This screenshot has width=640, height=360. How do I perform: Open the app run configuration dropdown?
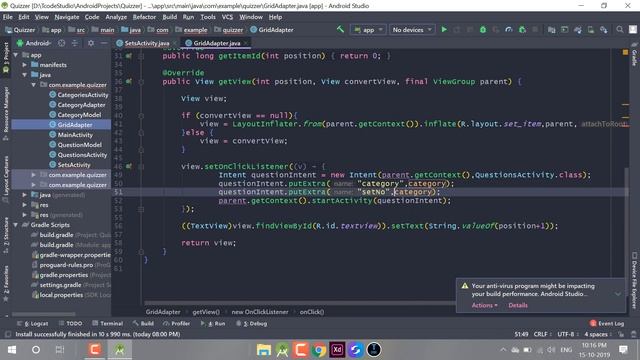(x=368, y=30)
